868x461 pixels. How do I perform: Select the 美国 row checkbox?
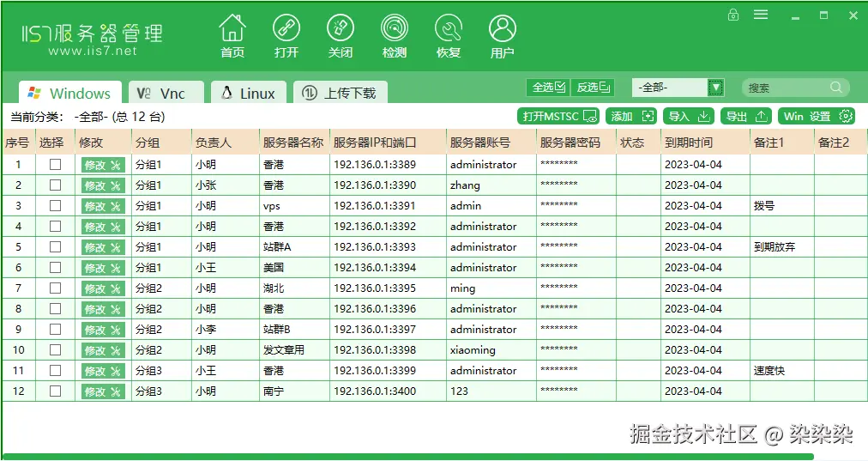click(x=56, y=268)
